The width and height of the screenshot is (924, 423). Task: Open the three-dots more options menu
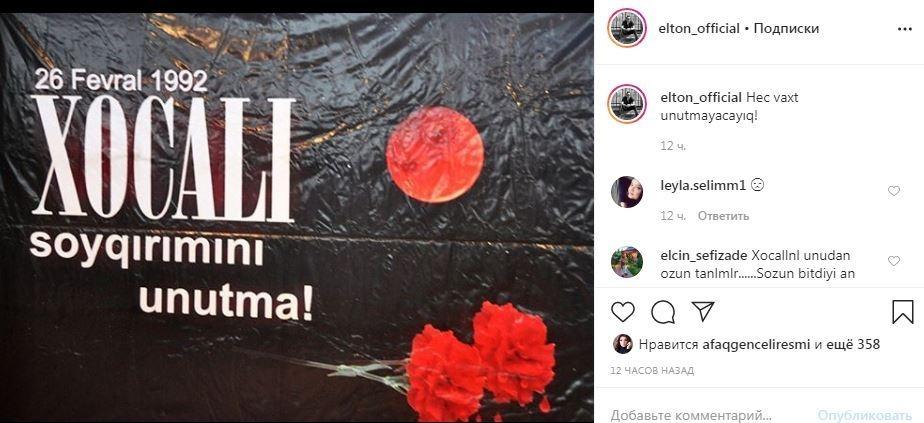(x=905, y=29)
